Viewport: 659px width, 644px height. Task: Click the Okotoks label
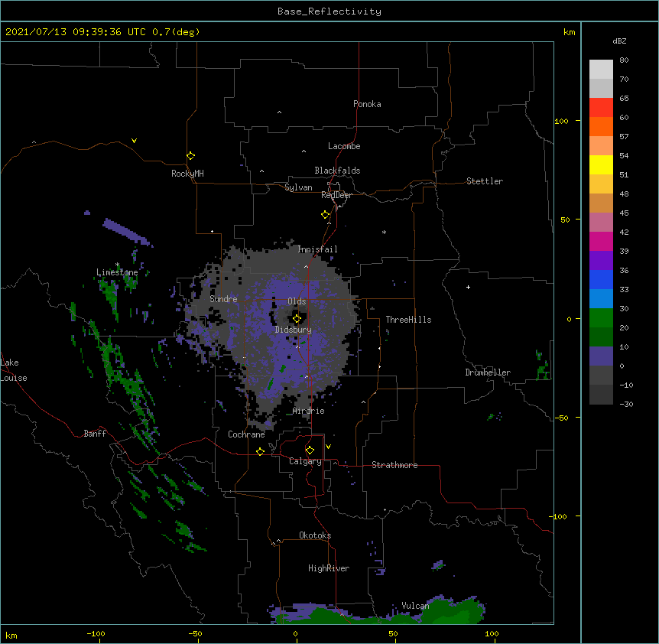pyautogui.click(x=315, y=535)
